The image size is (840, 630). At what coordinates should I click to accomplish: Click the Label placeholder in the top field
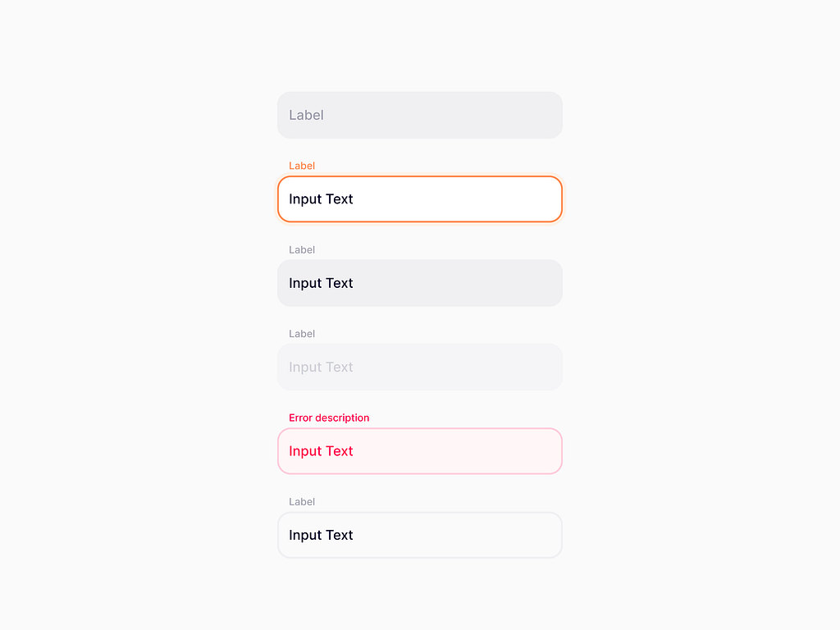point(306,115)
